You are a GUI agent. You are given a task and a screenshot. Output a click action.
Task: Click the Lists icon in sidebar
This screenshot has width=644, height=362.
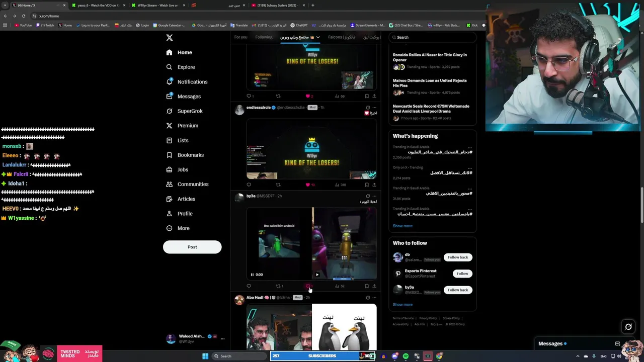tap(169, 140)
